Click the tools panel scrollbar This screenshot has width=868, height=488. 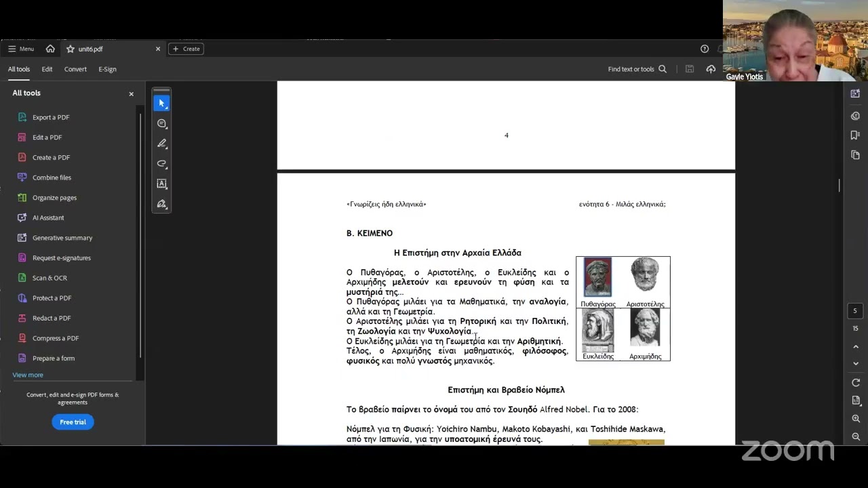pos(140,234)
